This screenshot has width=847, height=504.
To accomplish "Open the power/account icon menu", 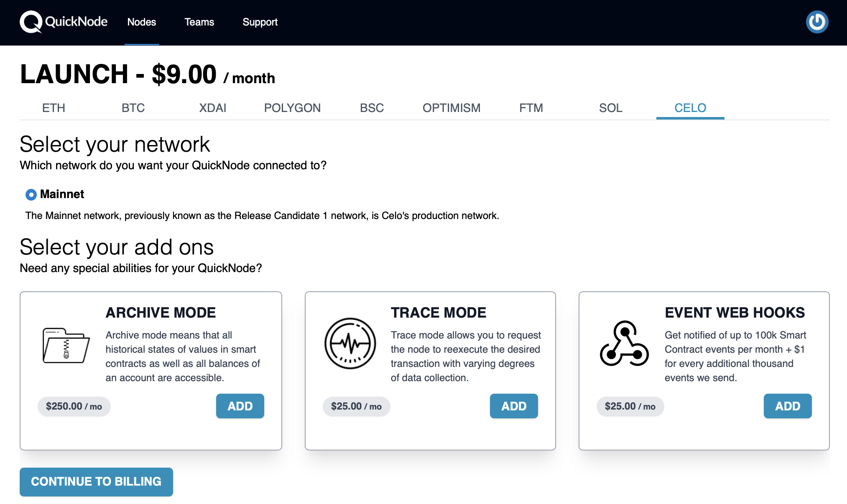I will (x=817, y=22).
